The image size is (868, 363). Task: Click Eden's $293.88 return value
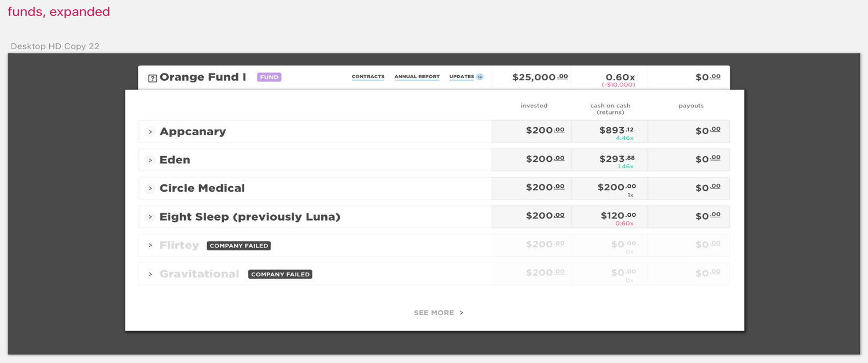coord(617,158)
